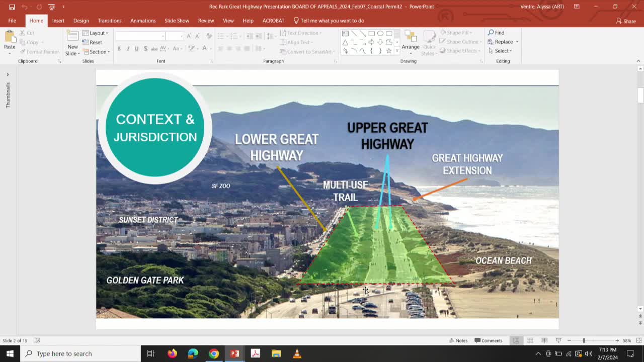Open the Find tool
Viewport: 644px width, 362px height.
pyautogui.click(x=496, y=32)
